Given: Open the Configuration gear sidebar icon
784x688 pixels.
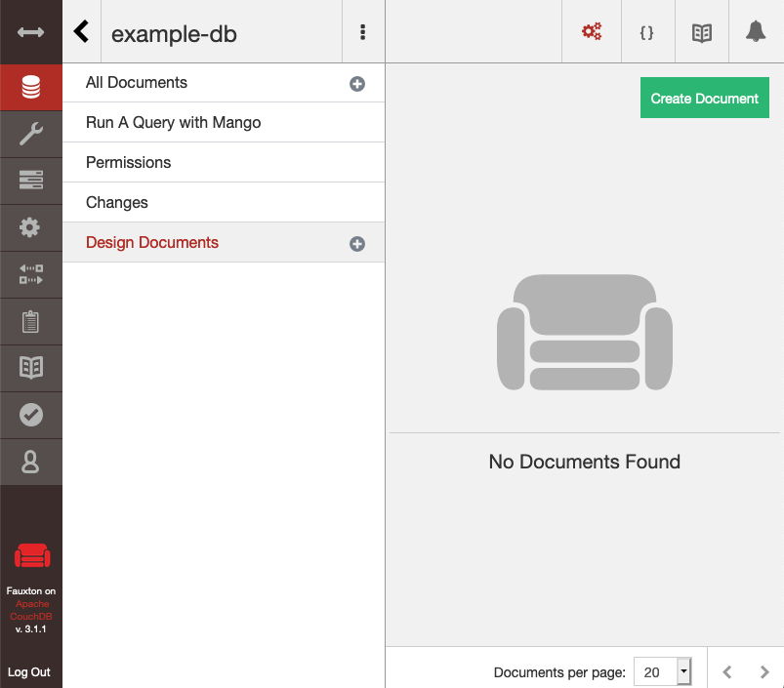Looking at the screenshot, I should (x=30, y=227).
